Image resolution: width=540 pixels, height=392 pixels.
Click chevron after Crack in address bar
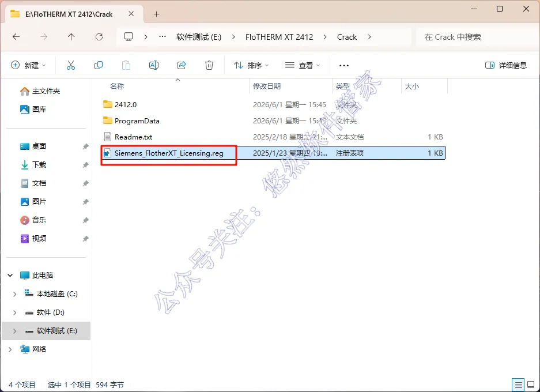click(x=369, y=37)
